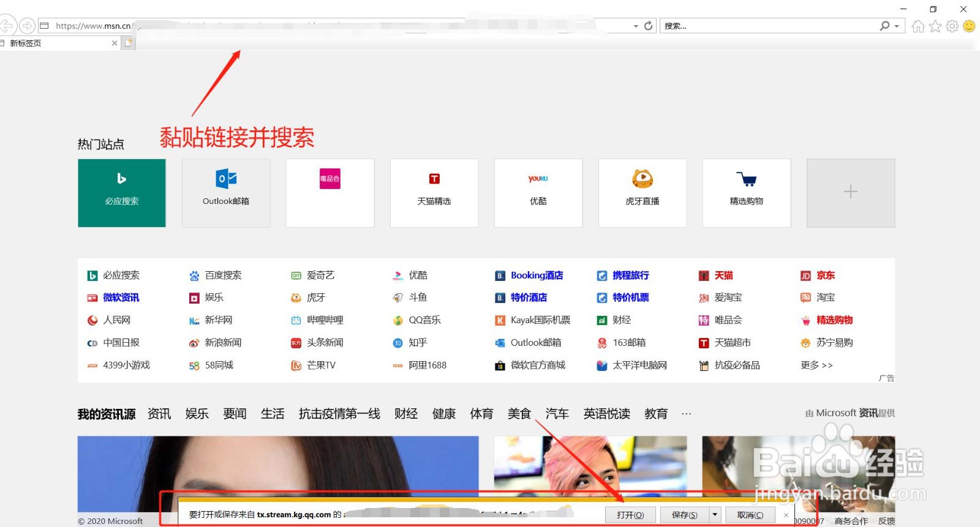Dismiss the download notification bar with X

coord(786,515)
